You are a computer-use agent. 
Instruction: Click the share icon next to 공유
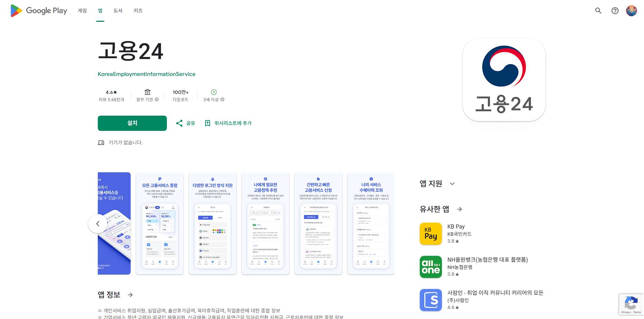(x=179, y=123)
